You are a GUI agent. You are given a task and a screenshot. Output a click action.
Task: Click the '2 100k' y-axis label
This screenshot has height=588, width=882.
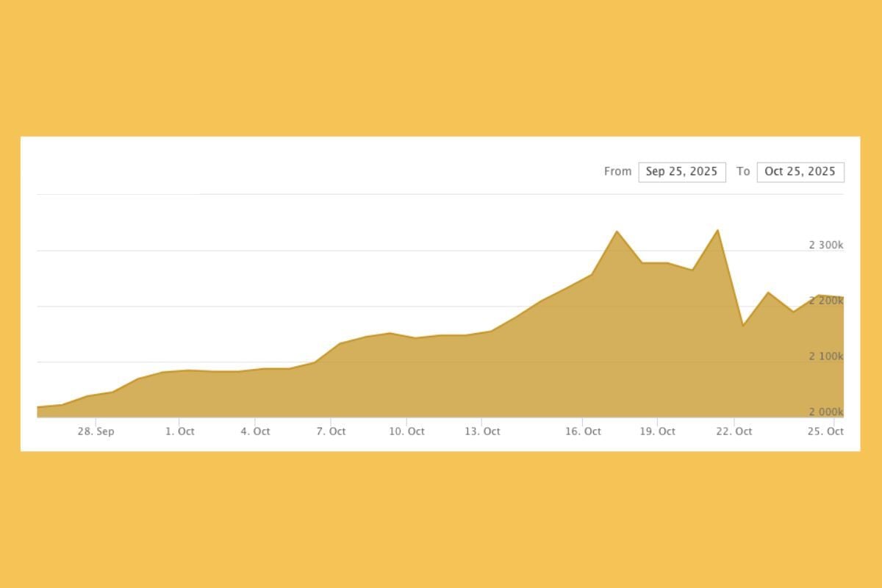tap(826, 356)
